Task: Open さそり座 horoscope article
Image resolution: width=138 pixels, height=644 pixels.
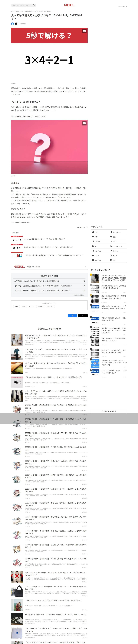Action: tap(49, 424)
